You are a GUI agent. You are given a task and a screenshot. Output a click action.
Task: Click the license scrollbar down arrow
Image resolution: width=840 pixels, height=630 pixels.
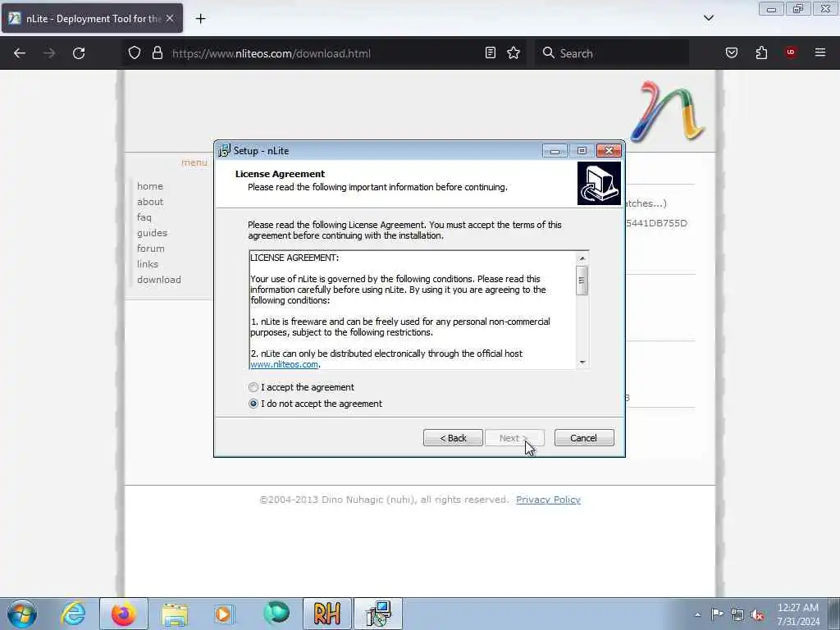click(x=582, y=362)
